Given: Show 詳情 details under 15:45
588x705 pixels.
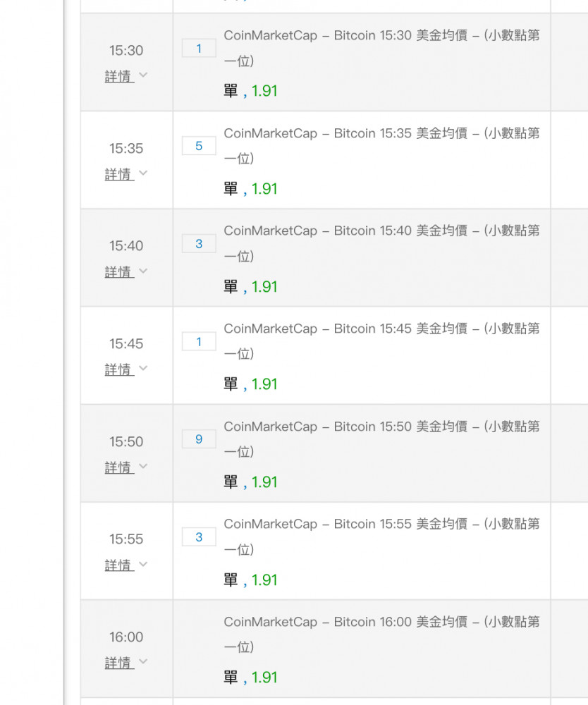Looking at the screenshot, I should pyautogui.click(x=126, y=369).
